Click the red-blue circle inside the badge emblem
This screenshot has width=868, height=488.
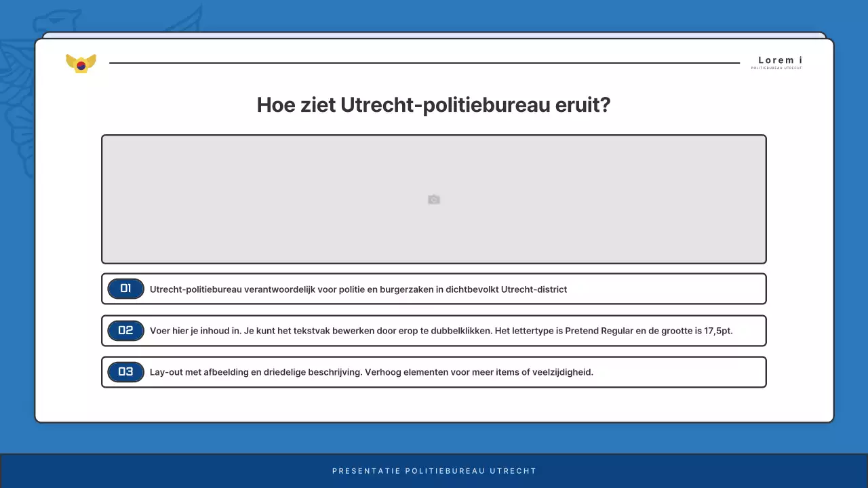[81, 65]
